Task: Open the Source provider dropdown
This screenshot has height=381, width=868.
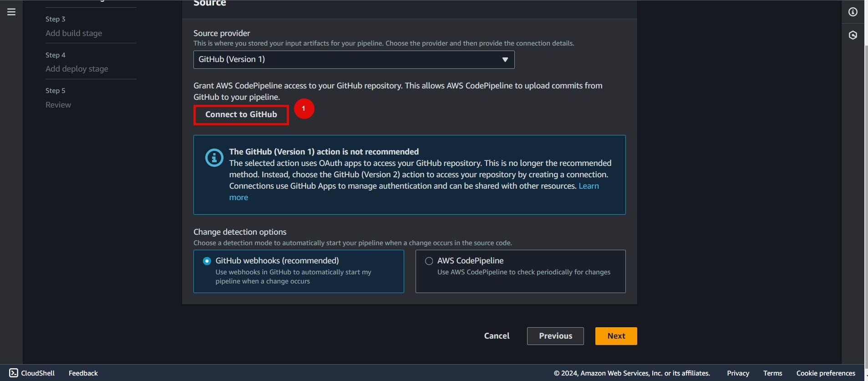Action: pos(354,60)
